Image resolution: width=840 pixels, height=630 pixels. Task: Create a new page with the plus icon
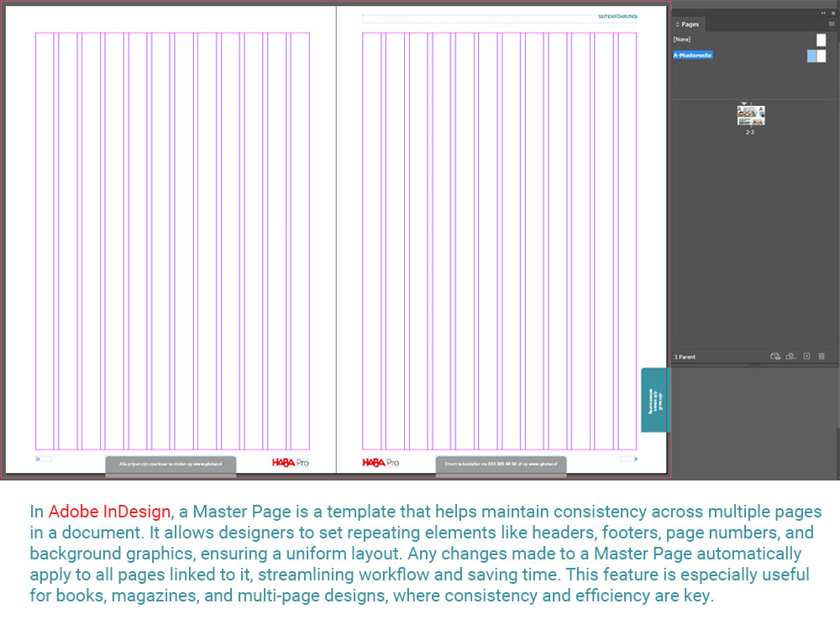[806, 356]
